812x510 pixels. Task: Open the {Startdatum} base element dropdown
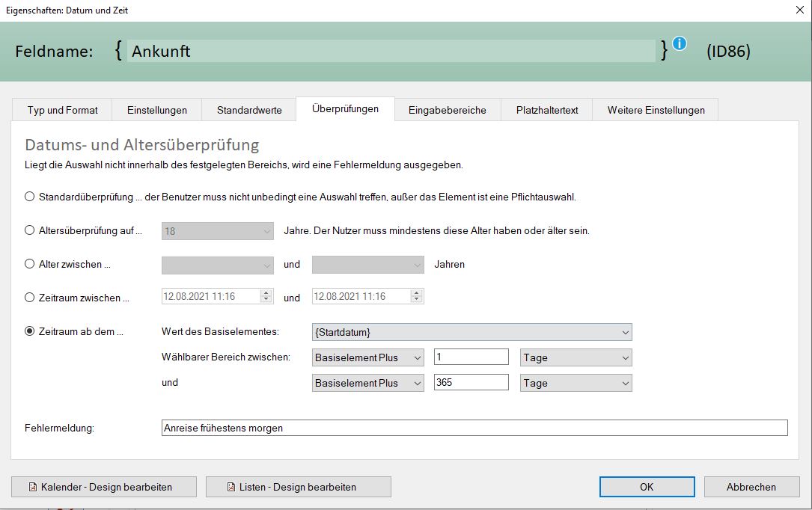point(471,332)
